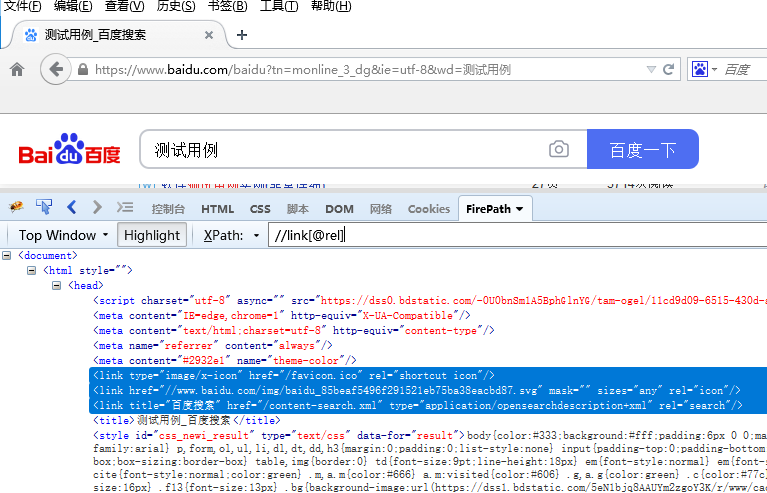
Task: Click the browser back arrow button
Action: point(56,69)
